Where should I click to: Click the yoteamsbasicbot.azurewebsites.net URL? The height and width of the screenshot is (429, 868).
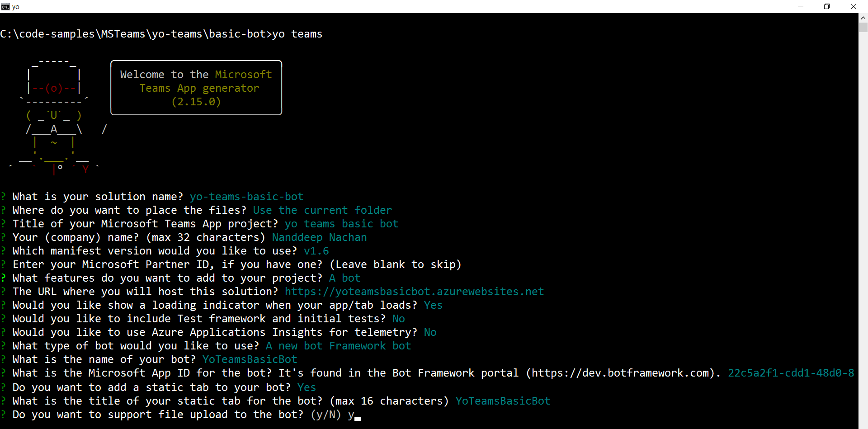414,292
